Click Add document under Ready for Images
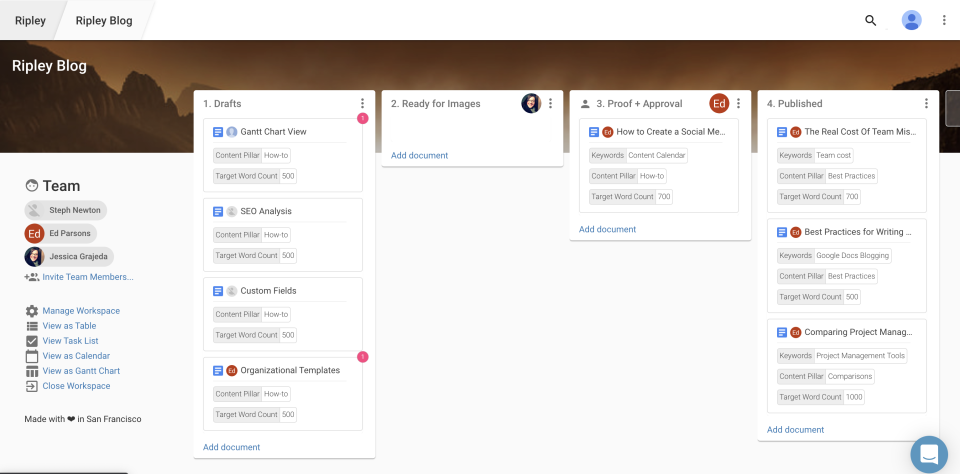960x474 pixels. tap(419, 156)
